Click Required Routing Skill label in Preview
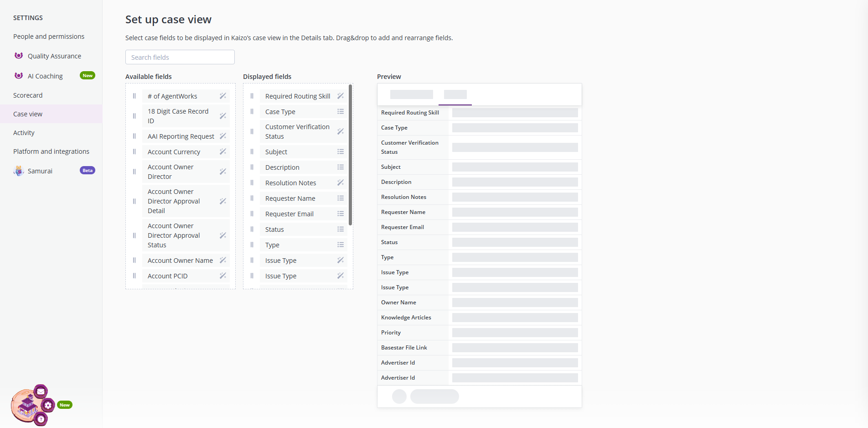The width and height of the screenshot is (868, 428). point(410,113)
